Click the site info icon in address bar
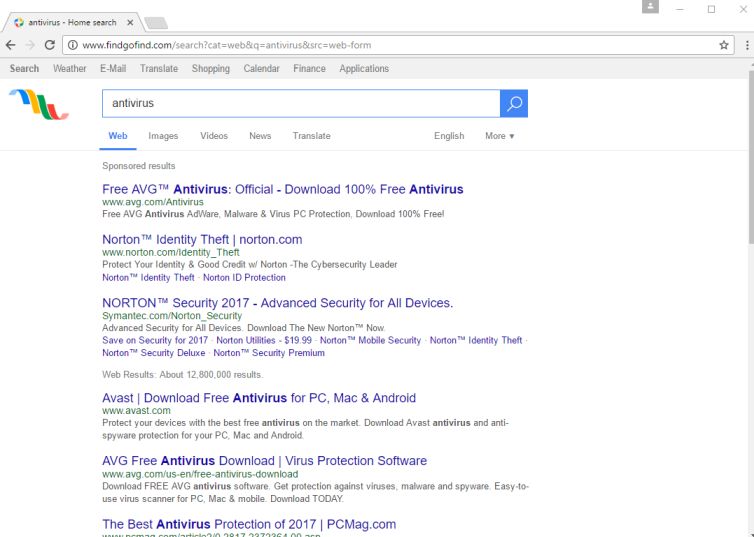 (x=73, y=45)
